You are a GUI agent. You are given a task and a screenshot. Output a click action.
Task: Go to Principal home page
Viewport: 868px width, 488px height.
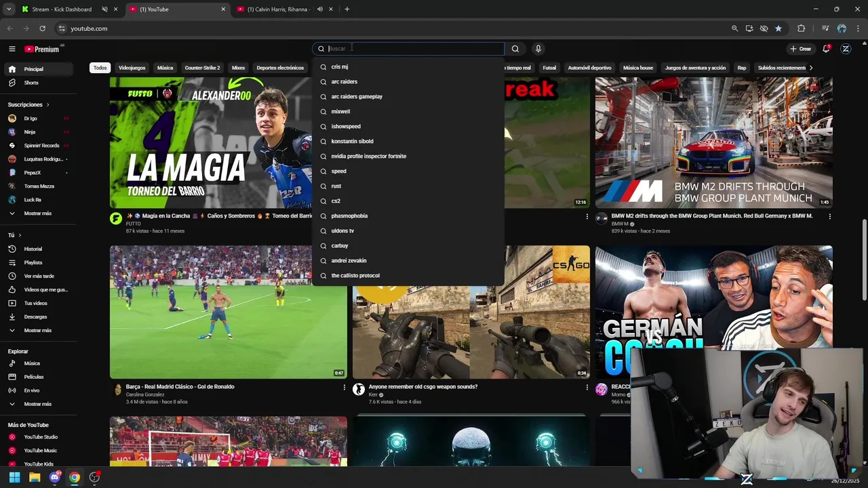tap(37, 69)
